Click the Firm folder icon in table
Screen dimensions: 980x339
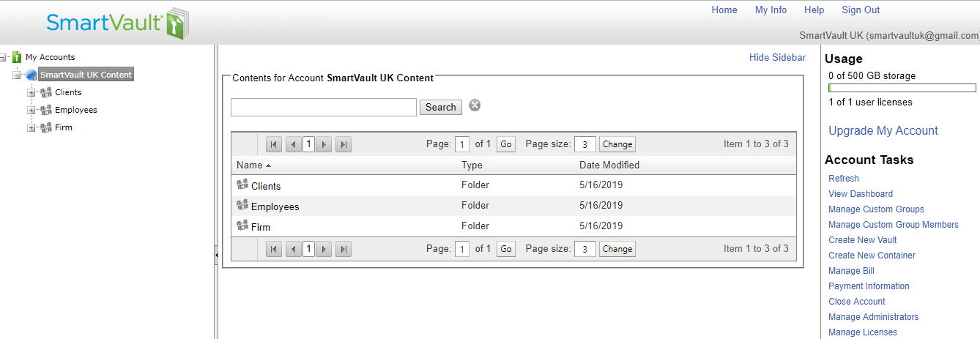[x=242, y=226]
